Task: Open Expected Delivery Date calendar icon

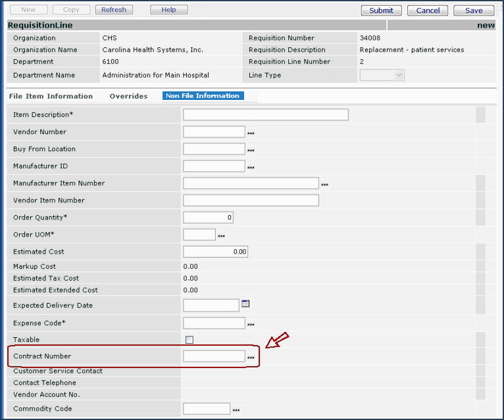Action: (245, 304)
